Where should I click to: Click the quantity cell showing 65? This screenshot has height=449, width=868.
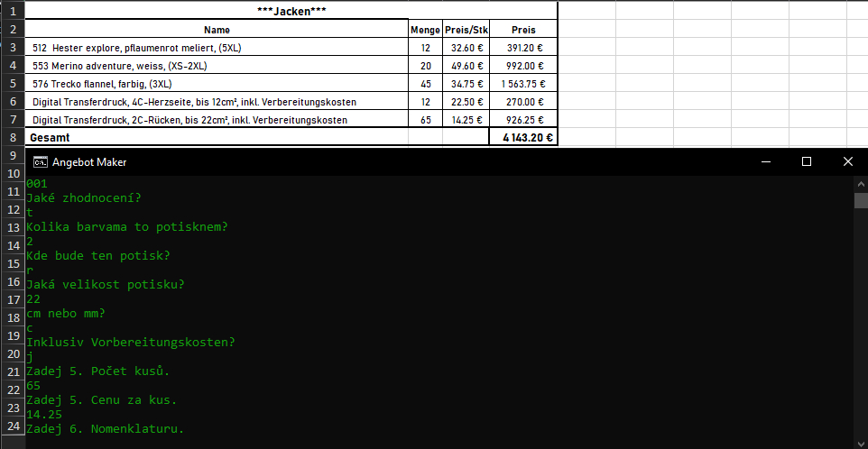(x=425, y=120)
